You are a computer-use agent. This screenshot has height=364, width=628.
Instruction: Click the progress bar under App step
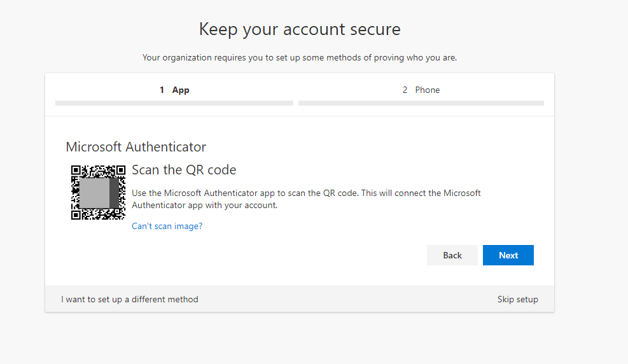point(174,103)
